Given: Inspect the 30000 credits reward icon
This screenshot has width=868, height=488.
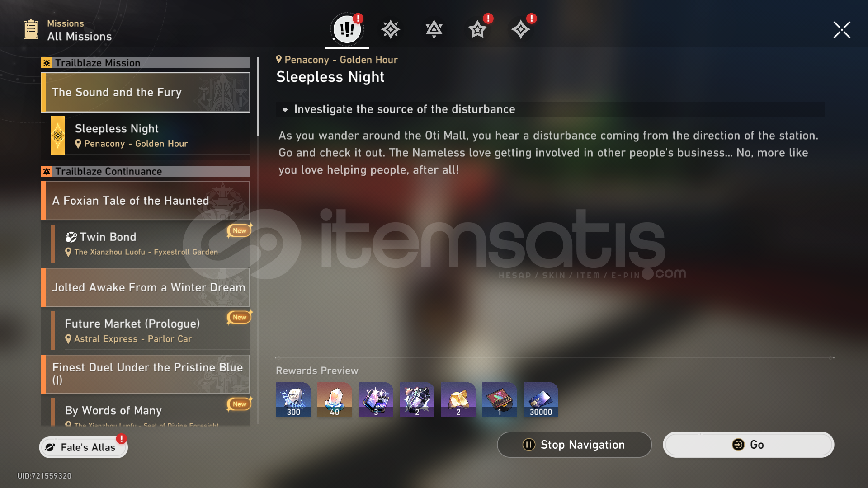Looking at the screenshot, I should pos(541,399).
